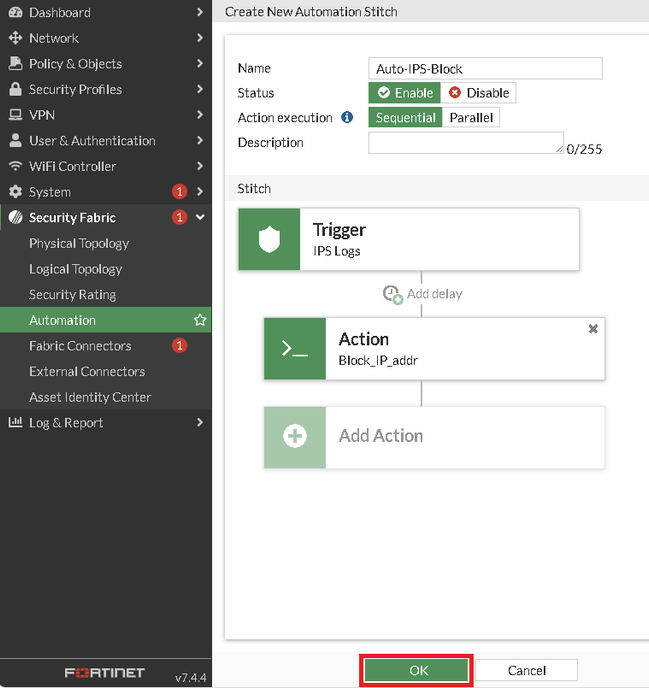This screenshot has height=688, width=649.
Task: Click the Action CLI prompt icon
Action: (295, 349)
